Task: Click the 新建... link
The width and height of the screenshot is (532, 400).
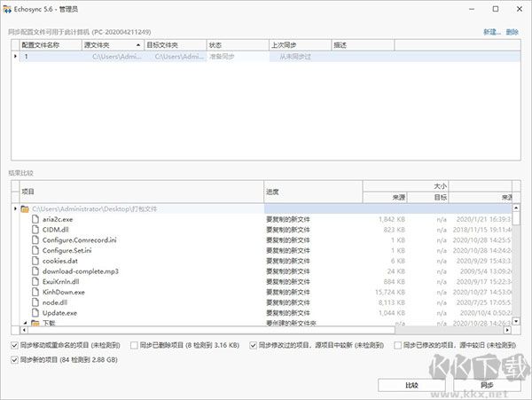Action: [491, 31]
